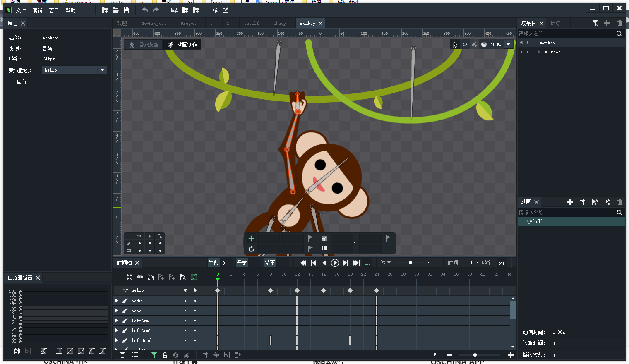Add a new animation with plus icon
Image resolution: width=629 pixels, height=364 pixels.
click(x=570, y=202)
